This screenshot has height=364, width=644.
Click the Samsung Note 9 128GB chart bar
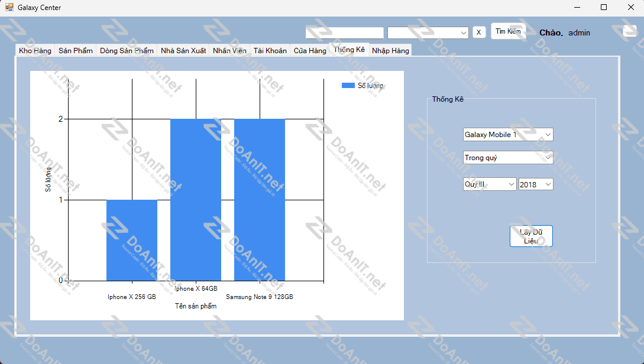[x=260, y=200]
